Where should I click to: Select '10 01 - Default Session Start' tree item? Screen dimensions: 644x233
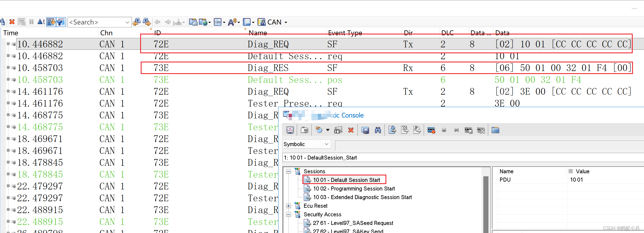click(346, 180)
